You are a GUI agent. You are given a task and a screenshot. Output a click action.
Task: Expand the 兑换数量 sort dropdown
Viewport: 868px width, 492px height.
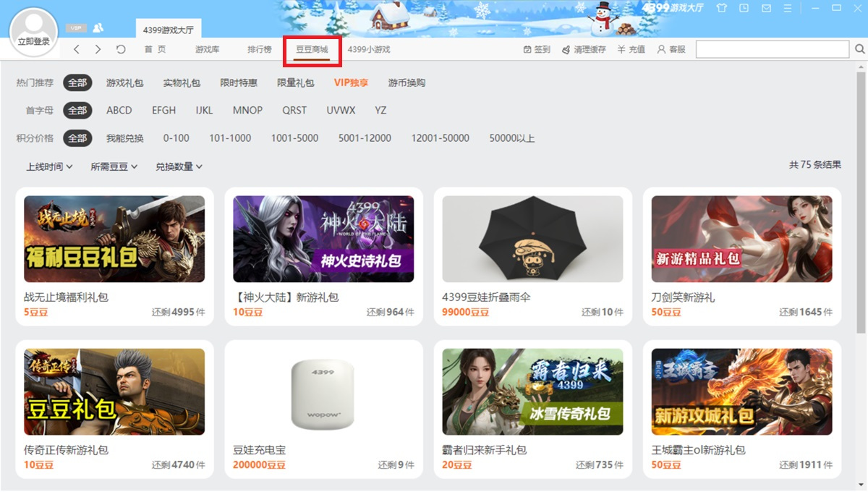click(x=179, y=166)
